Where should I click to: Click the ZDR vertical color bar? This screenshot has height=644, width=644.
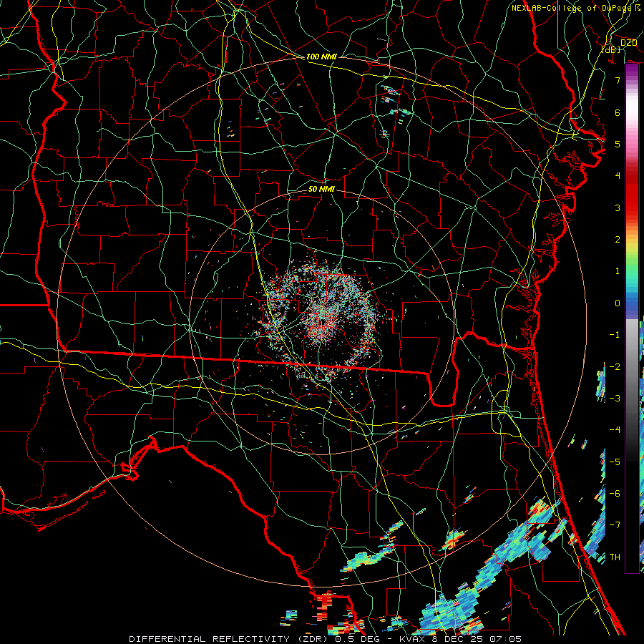(632, 318)
